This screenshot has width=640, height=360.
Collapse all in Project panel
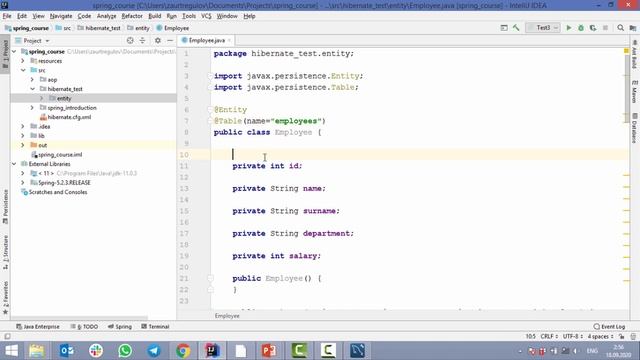[x=142, y=40]
